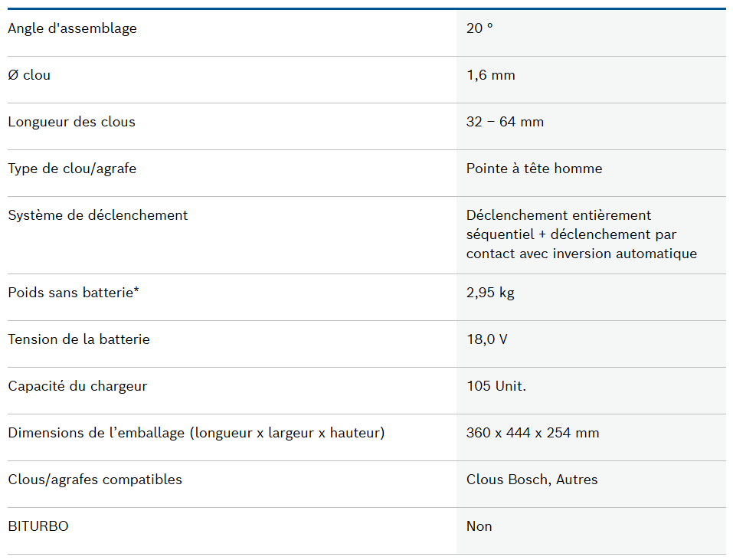Click the 18,0 V voltage value

point(486,340)
